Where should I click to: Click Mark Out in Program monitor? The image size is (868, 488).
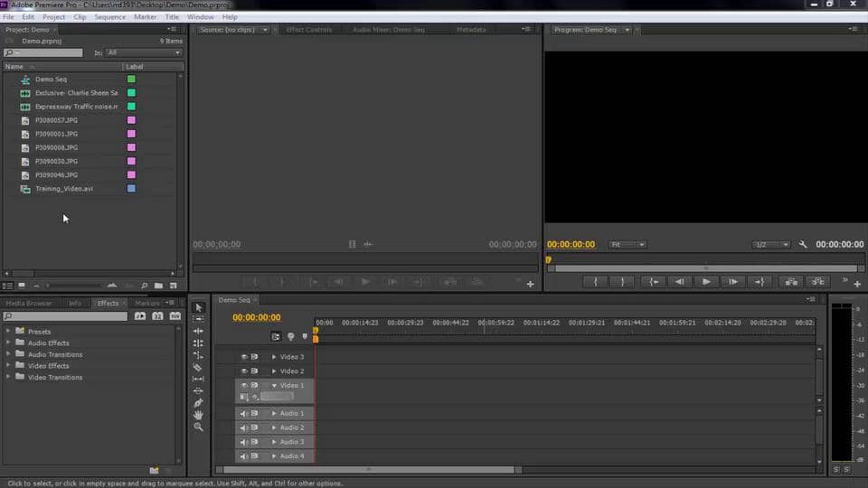point(623,282)
